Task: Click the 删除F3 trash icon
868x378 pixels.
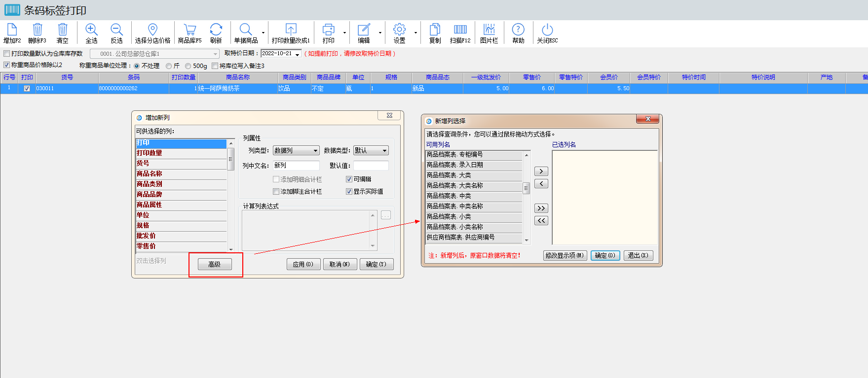Action: click(37, 30)
